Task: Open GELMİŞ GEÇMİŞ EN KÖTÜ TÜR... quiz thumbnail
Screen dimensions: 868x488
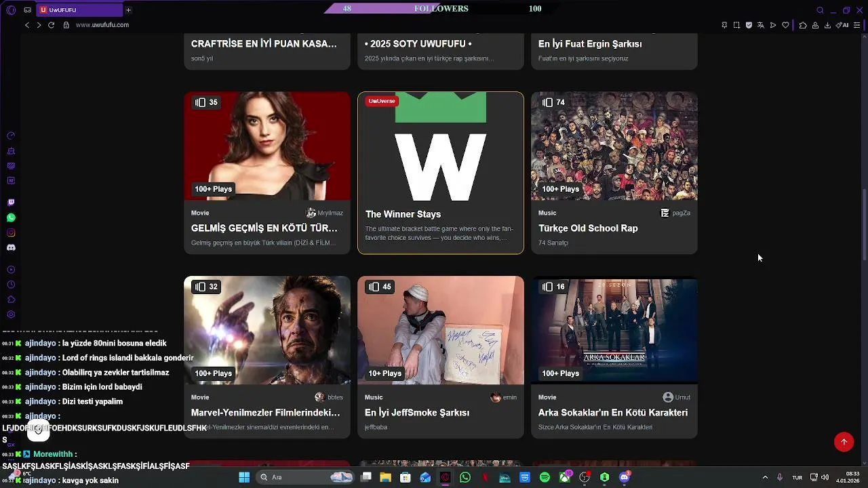Action: click(267, 146)
